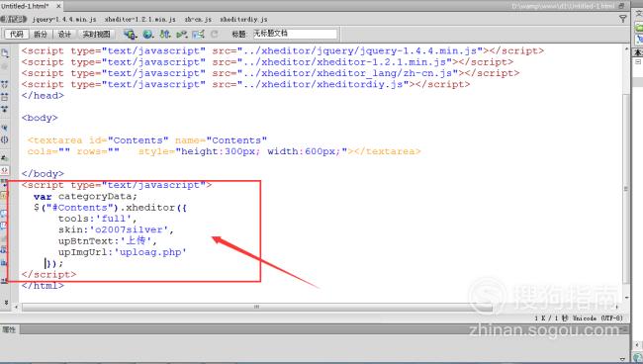Click the var categoryData; line
This screenshot has height=364, width=643.
pyautogui.click(x=85, y=197)
